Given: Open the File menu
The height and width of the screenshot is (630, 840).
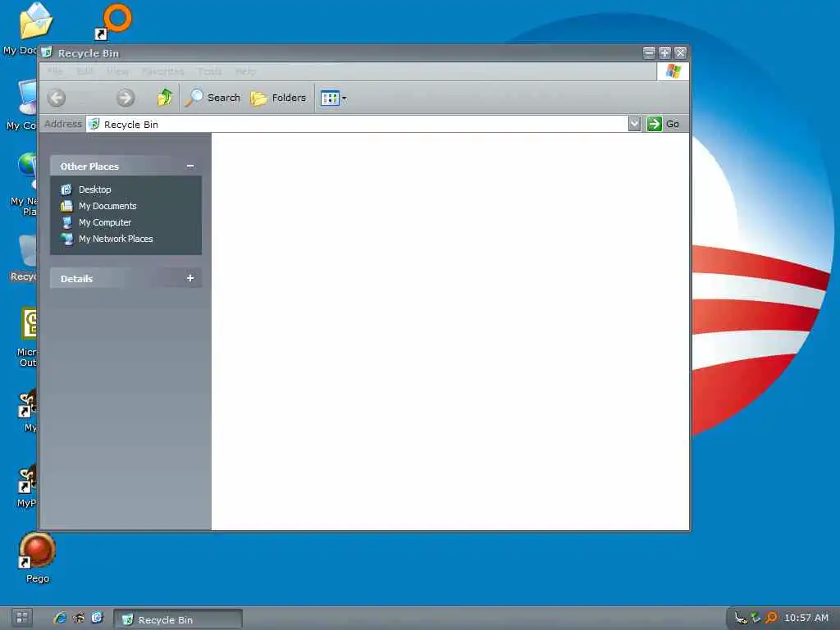Looking at the screenshot, I should tap(55, 71).
